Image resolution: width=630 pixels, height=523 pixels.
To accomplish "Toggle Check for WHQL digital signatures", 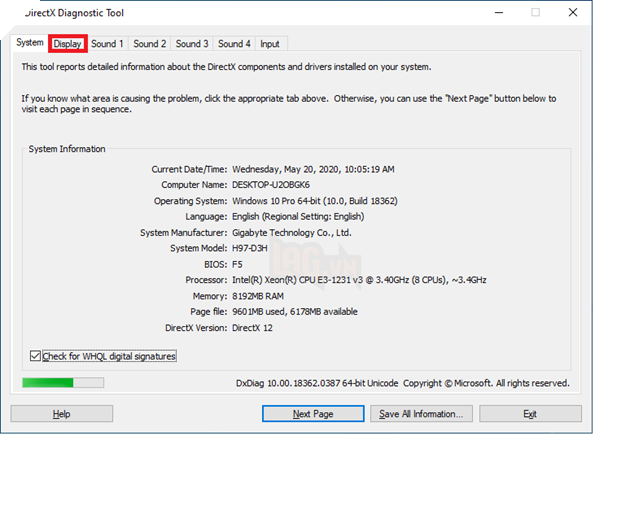I will click(36, 356).
